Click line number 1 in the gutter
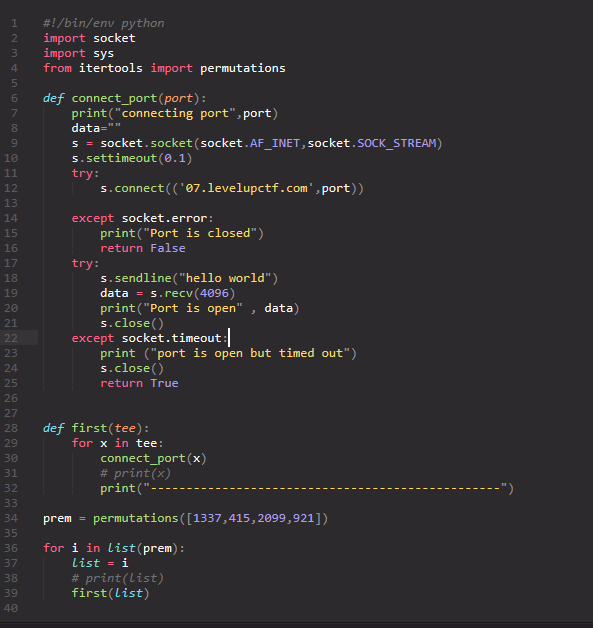This screenshot has width=593, height=628. [14, 23]
